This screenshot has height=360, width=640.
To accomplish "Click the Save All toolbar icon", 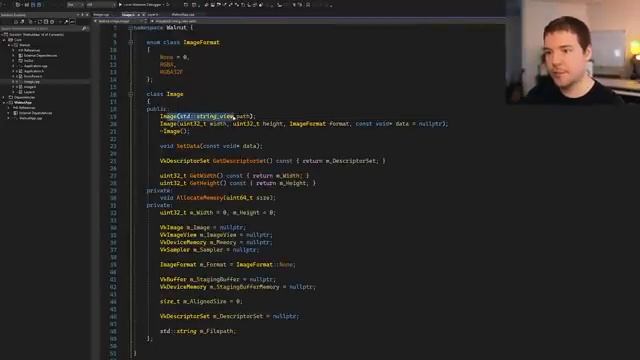I will click(x=39, y=5).
